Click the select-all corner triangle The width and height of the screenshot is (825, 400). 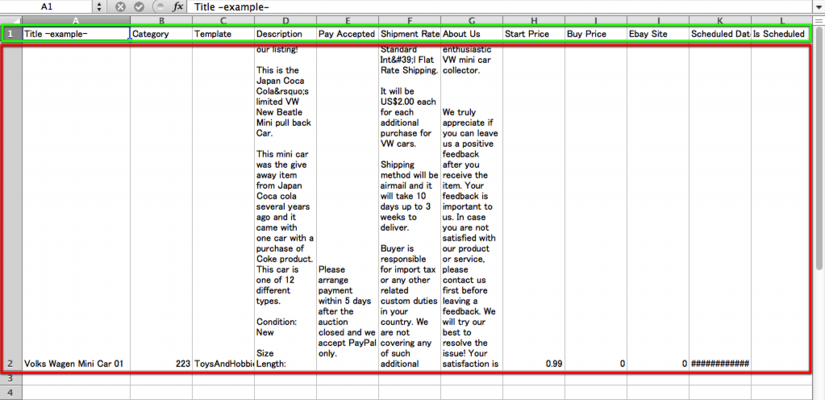coord(10,20)
